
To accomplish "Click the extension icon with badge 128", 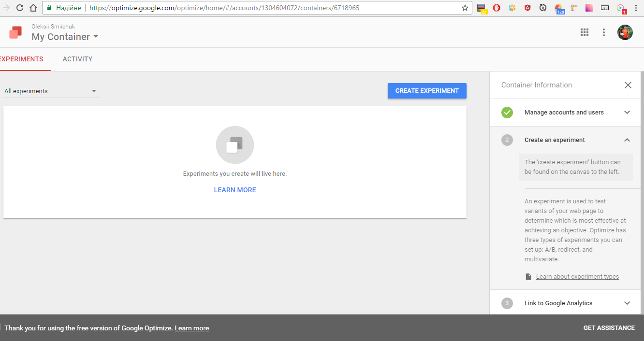I will click(x=559, y=9).
